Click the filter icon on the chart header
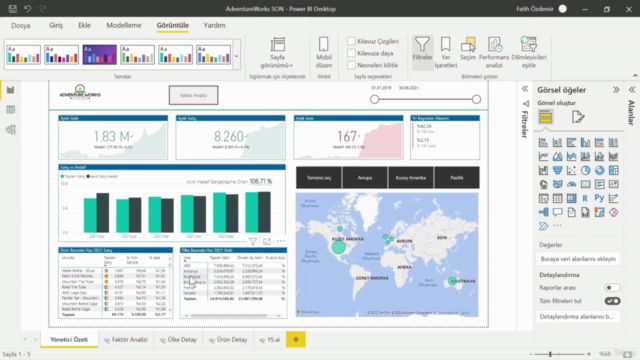Image resolution: width=640 pixels, height=360 pixels. click(x=253, y=242)
